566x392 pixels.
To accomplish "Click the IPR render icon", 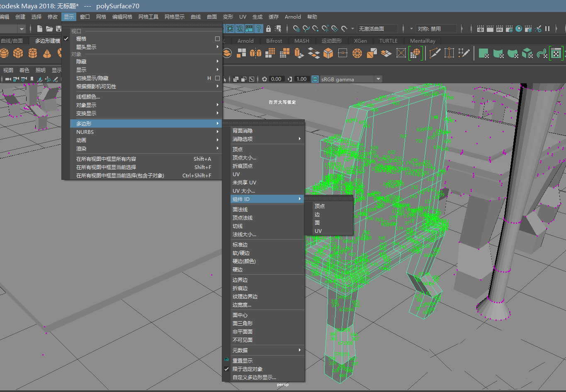I will click(499, 29).
